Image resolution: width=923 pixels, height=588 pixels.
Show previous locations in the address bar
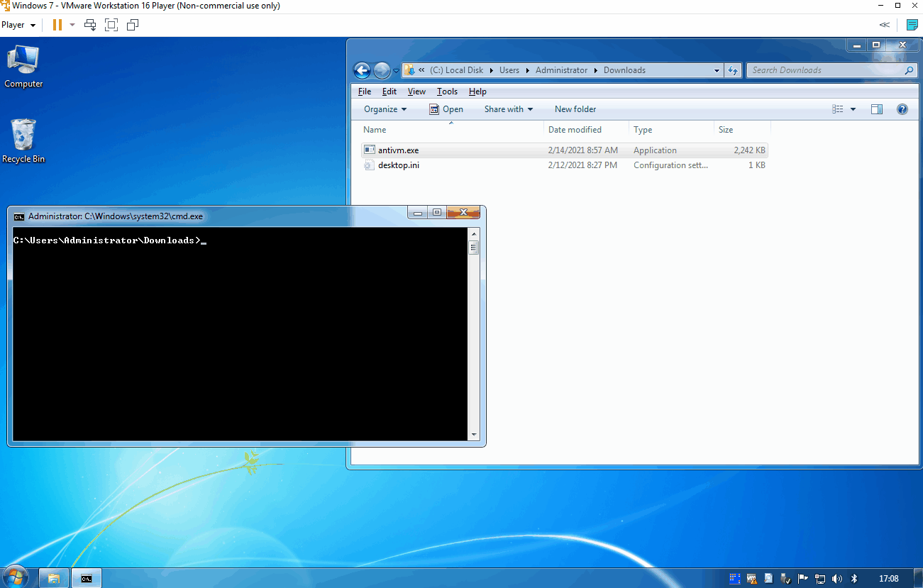tap(717, 70)
